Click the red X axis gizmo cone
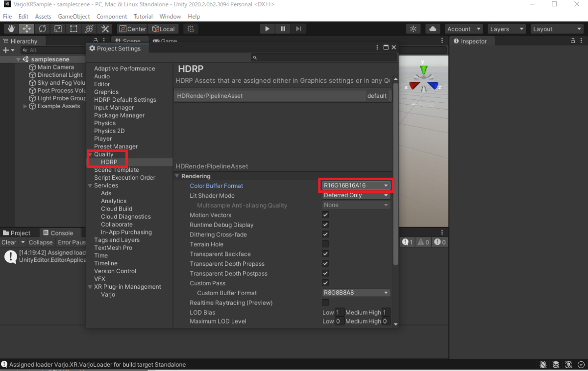The image size is (588, 371). point(414,86)
